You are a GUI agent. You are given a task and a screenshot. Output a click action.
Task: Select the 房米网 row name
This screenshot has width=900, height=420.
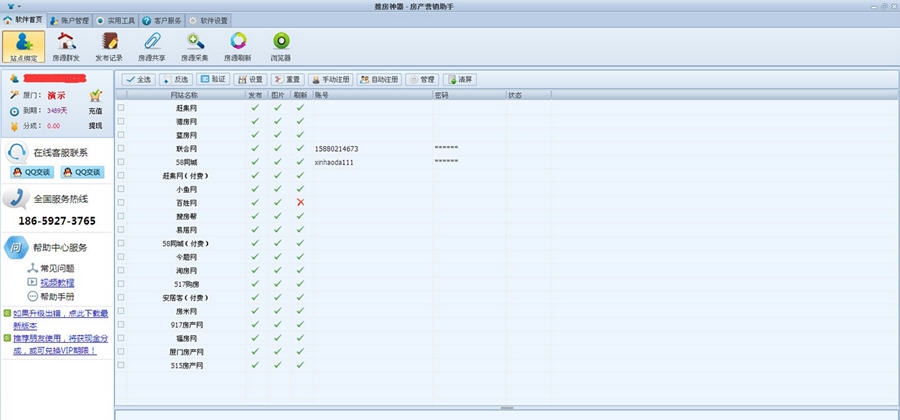pyautogui.click(x=186, y=311)
